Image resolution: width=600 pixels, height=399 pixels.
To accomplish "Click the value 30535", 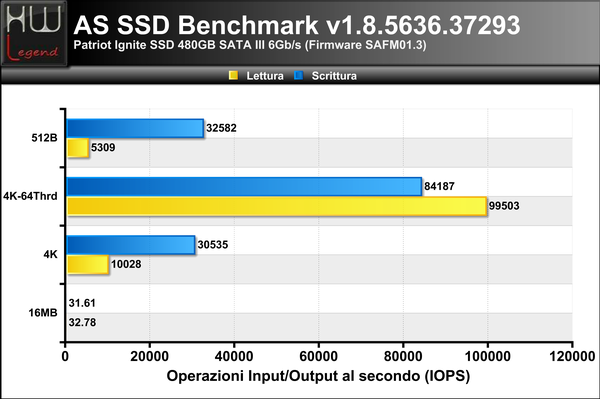I will point(213,245).
